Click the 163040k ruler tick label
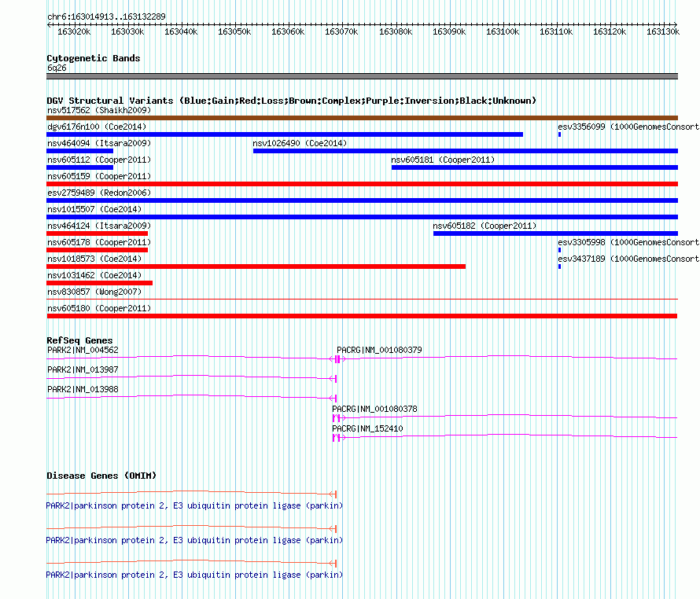Screen dimensions: 700x599 tap(181, 31)
